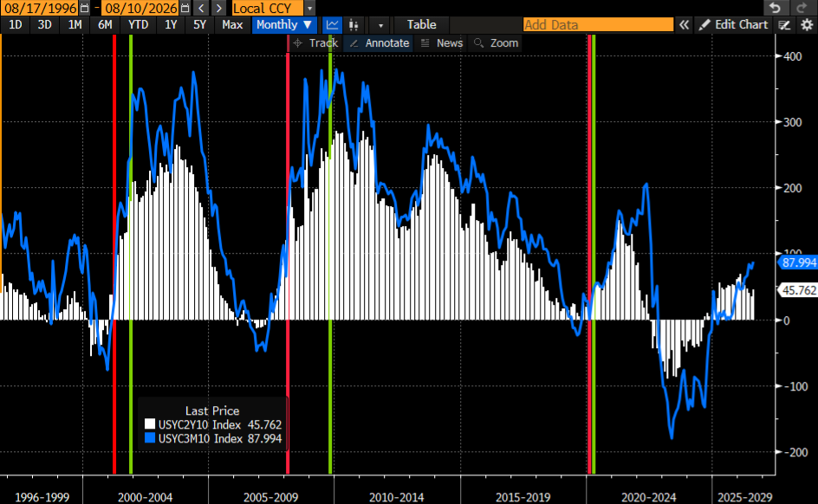This screenshot has width=818, height=504.
Task: Click the 2025-2029 time axis label
Action: 744,497
